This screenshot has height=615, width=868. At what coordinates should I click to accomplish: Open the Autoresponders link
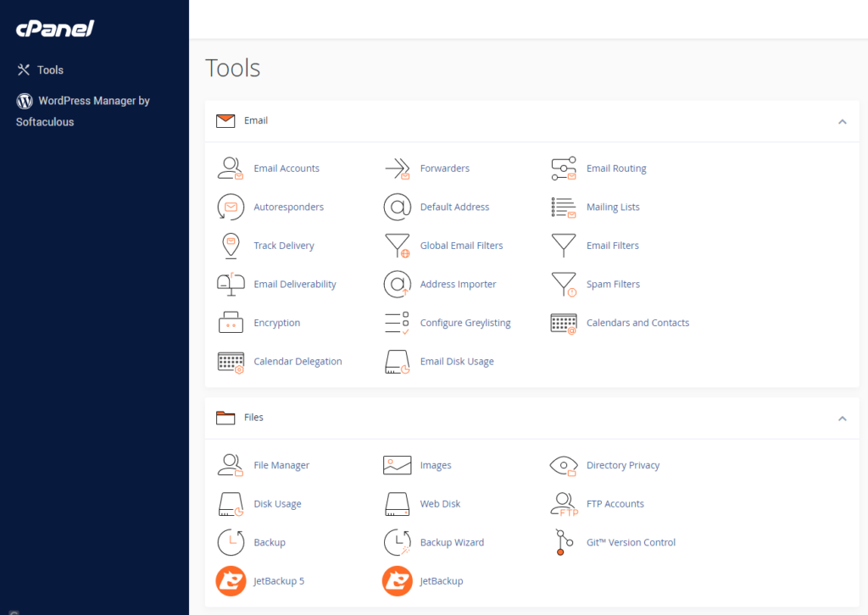(288, 207)
